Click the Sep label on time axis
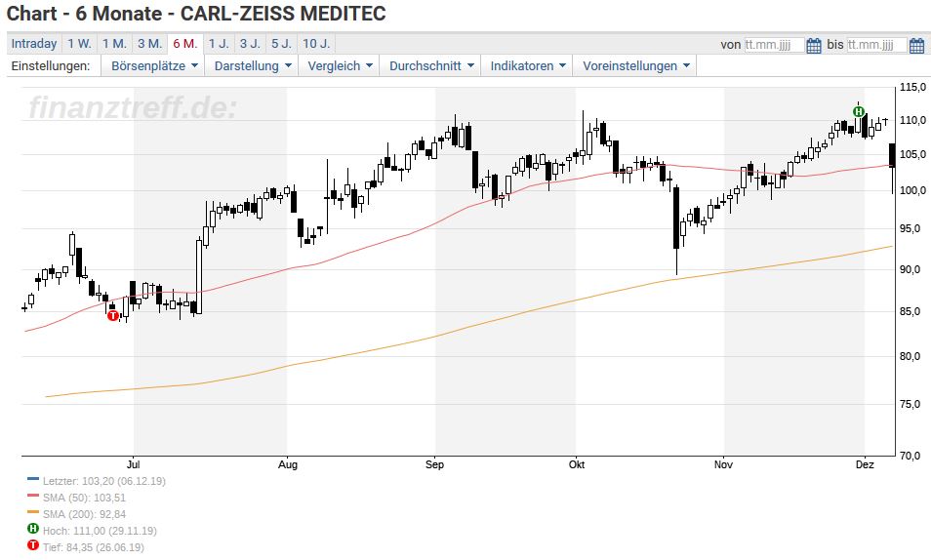Screen dimensions: 931x560 coord(434,464)
